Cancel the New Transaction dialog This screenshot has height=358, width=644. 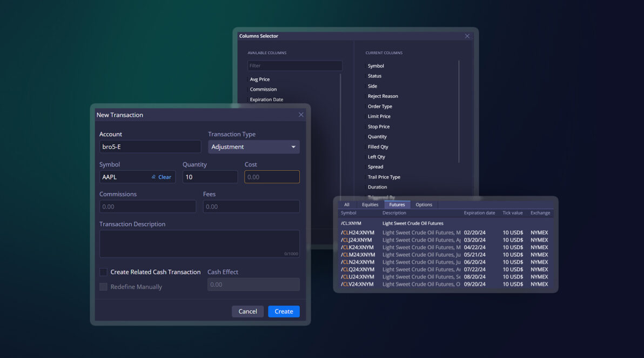click(247, 311)
